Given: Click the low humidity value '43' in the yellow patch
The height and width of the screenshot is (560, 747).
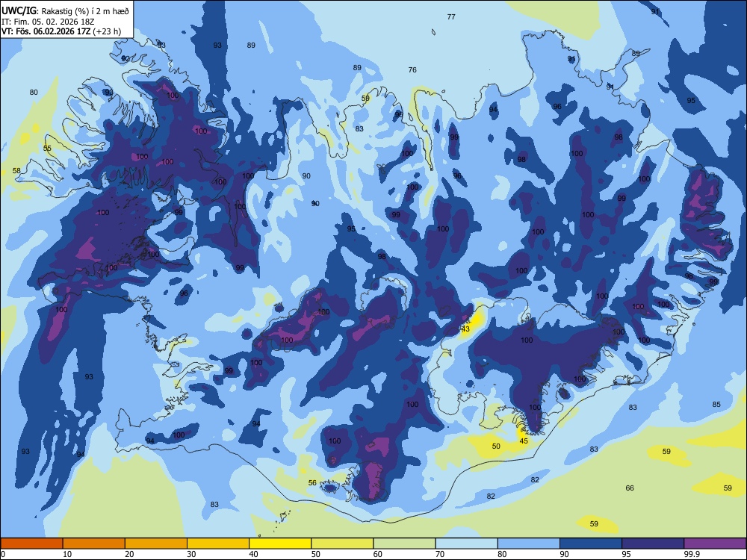Looking at the screenshot, I should point(465,329).
